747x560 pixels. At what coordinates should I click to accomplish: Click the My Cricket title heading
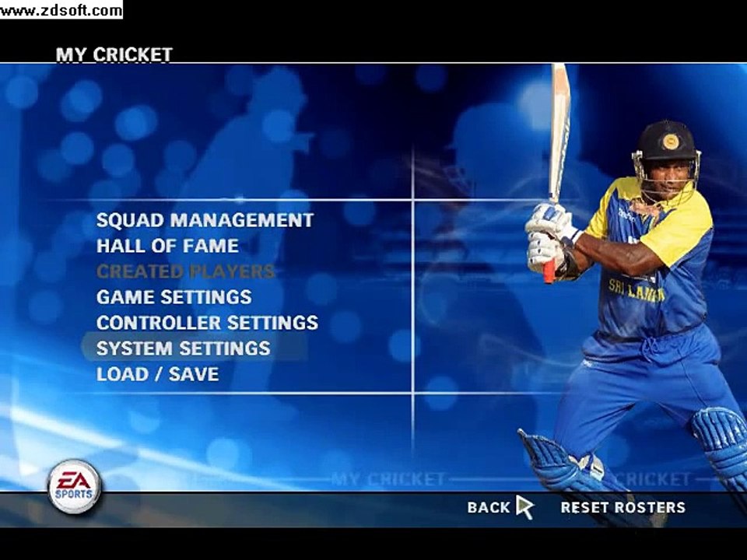pos(114,54)
